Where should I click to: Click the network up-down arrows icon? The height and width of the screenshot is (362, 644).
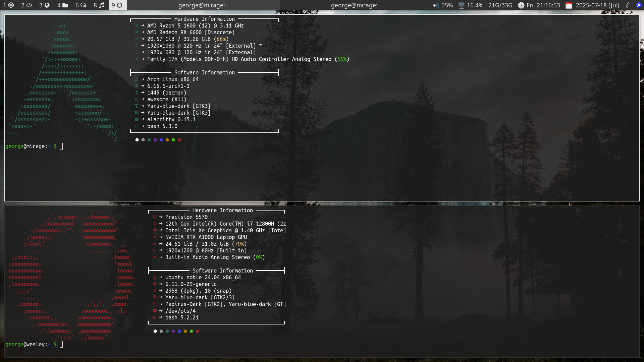(x=628, y=5)
